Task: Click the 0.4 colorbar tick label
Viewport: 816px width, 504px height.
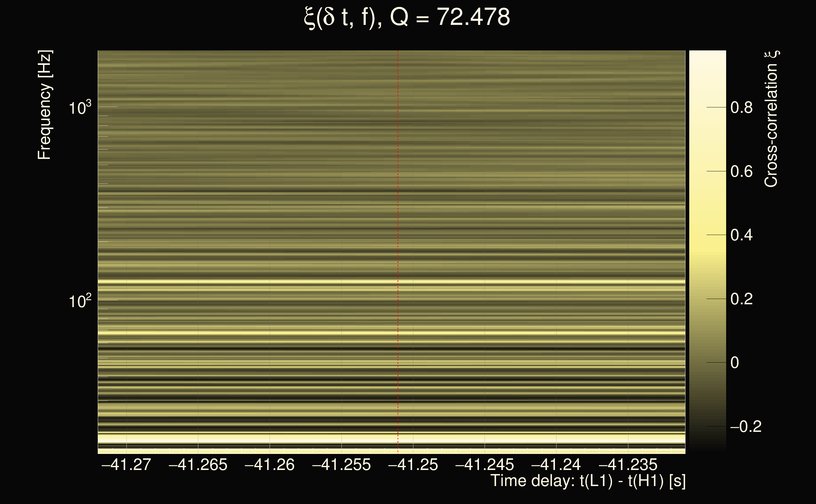Action: [x=741, y=235]
